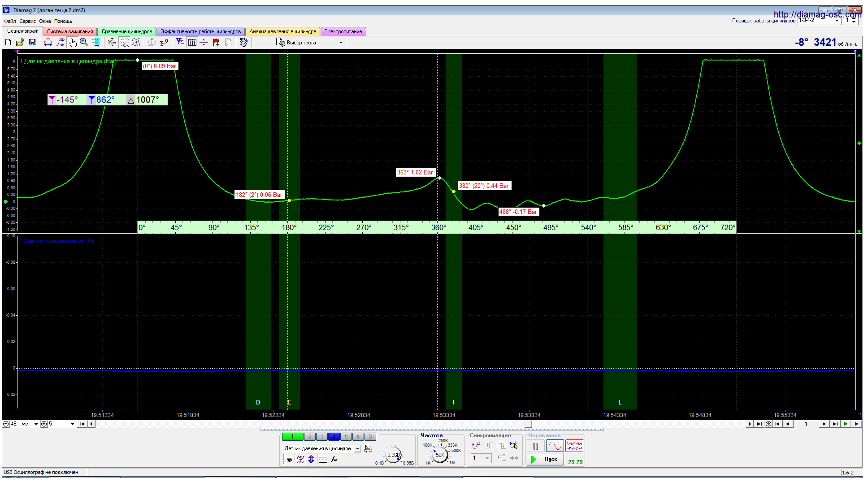The height and width of the screenshot is (478, 868).
Task: Click the overlapped sine waves icon
Action: 136,42
